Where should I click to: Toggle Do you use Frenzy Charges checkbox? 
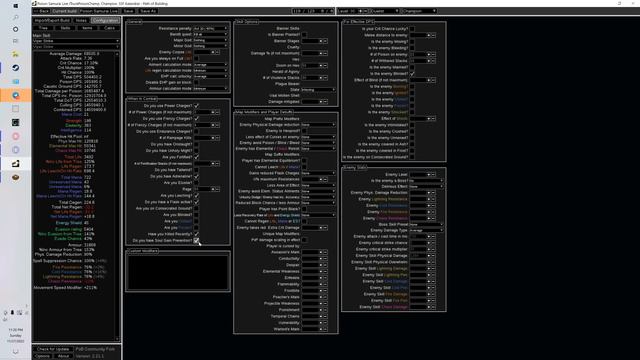(196, 118)
